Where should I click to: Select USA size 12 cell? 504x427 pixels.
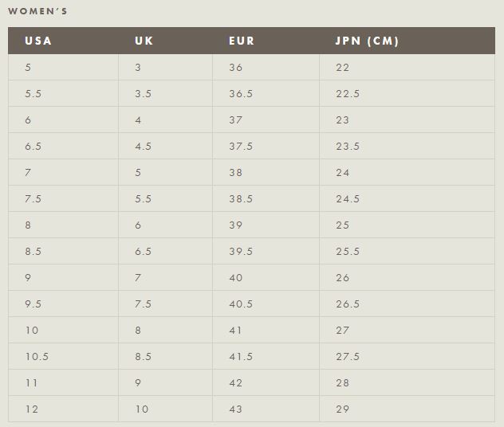click(x=32, y=409)
